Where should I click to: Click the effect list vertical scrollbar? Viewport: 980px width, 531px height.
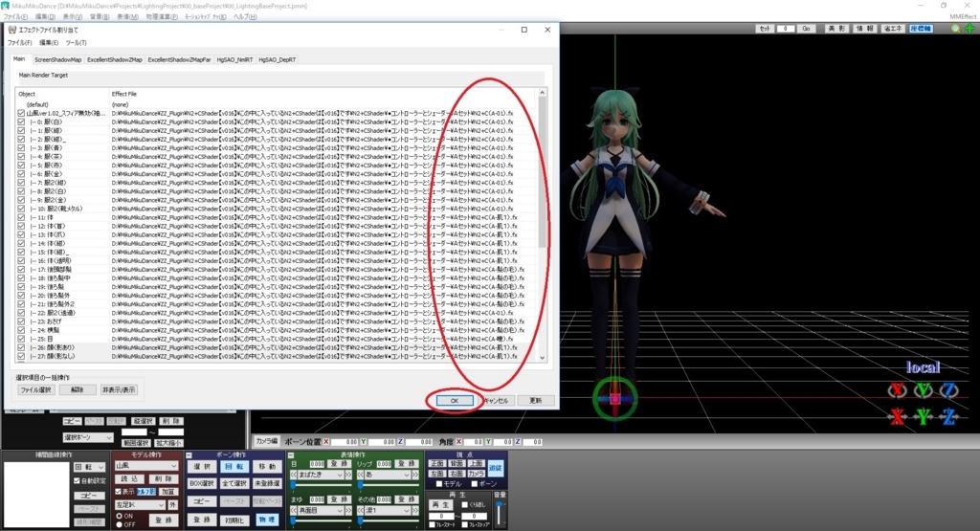pos(543,225)
